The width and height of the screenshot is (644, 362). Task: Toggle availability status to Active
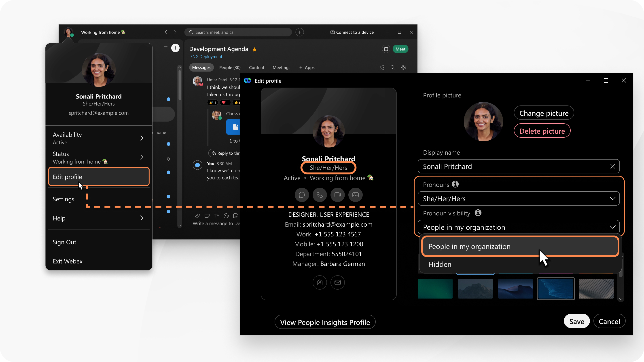click(x=99, y=138)
